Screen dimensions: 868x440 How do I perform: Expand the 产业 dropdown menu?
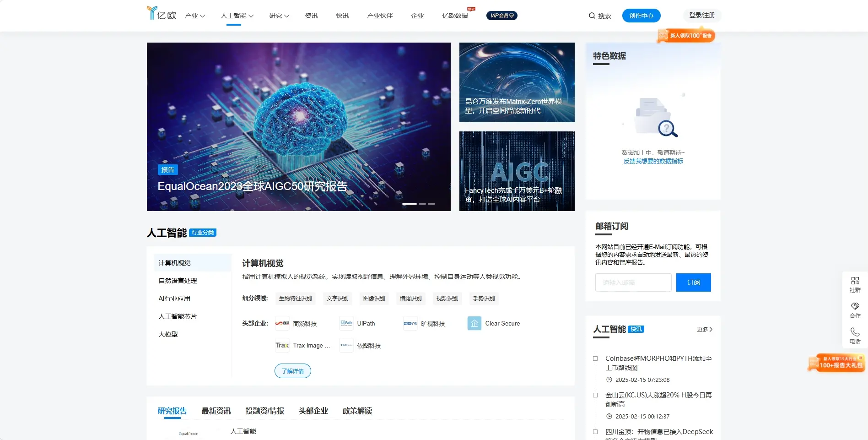pyautogui.click(x=195, y=16)
